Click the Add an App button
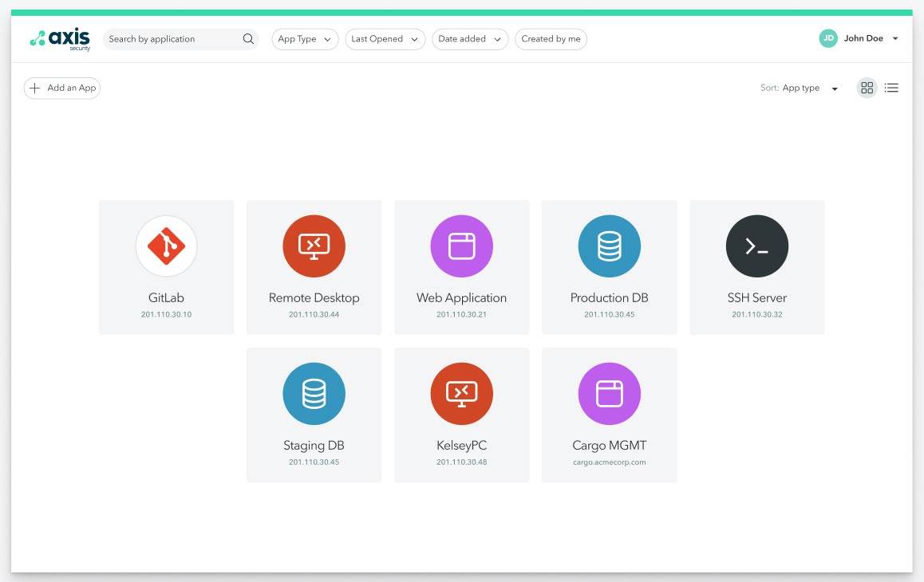 (x=62, y=88)
